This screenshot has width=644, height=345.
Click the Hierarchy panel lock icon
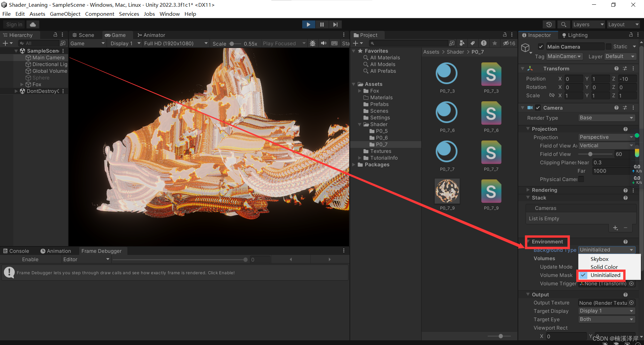pos(55,35)
